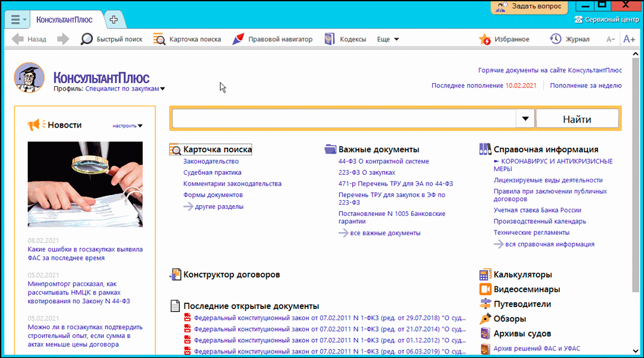The image size is (644, 358).
Task: Click the Сервисный центр phone icon
Action: [x=579, y=20]
